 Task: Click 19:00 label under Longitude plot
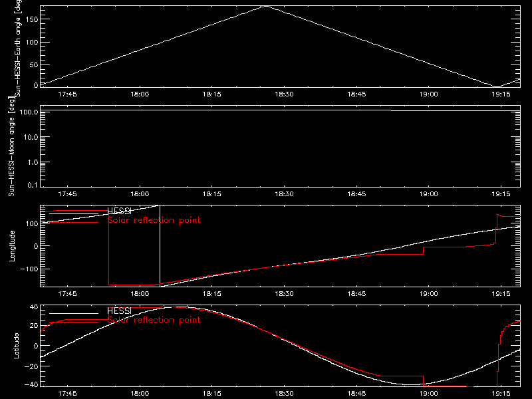point(428,294)
